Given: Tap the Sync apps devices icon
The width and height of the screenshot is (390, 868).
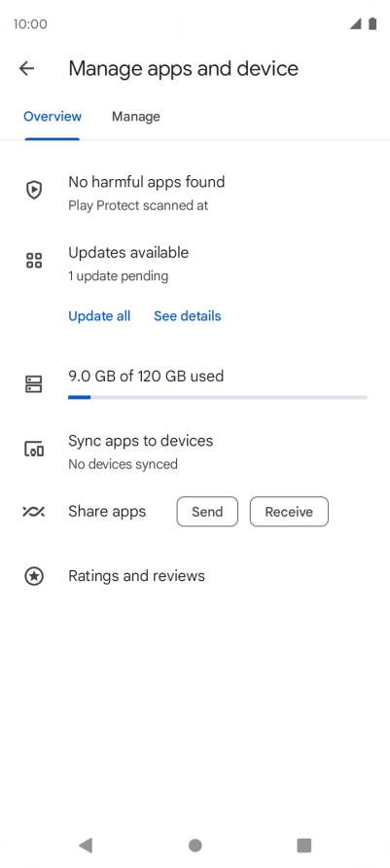Looking at the screenshot, I should (x=34, y=449).
